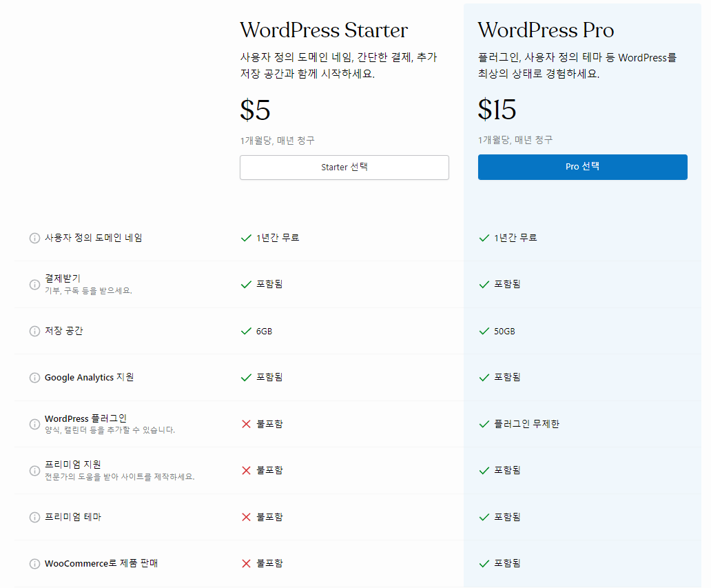The width and height of the screenshot is (711, 588).
Task: Choose the Starter 선택 button
Action: coord(344,168)
